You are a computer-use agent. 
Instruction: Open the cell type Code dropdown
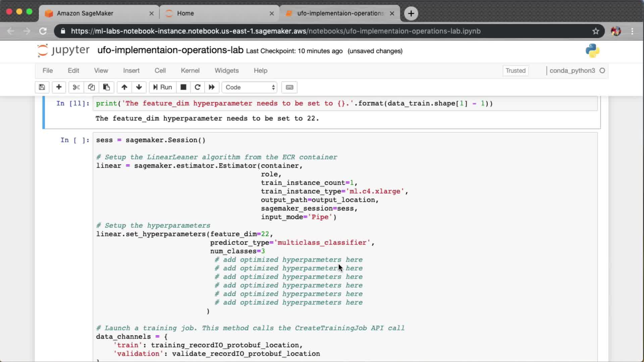[250, 87]
